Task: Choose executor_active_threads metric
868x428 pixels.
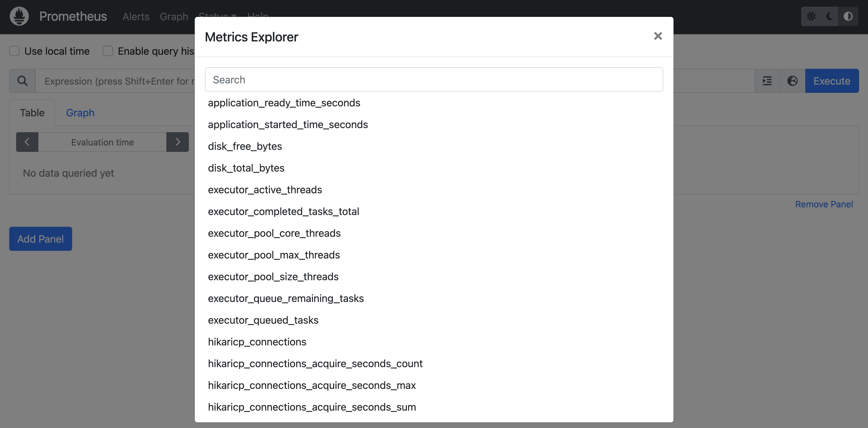Action: click(x=265, y=190)
